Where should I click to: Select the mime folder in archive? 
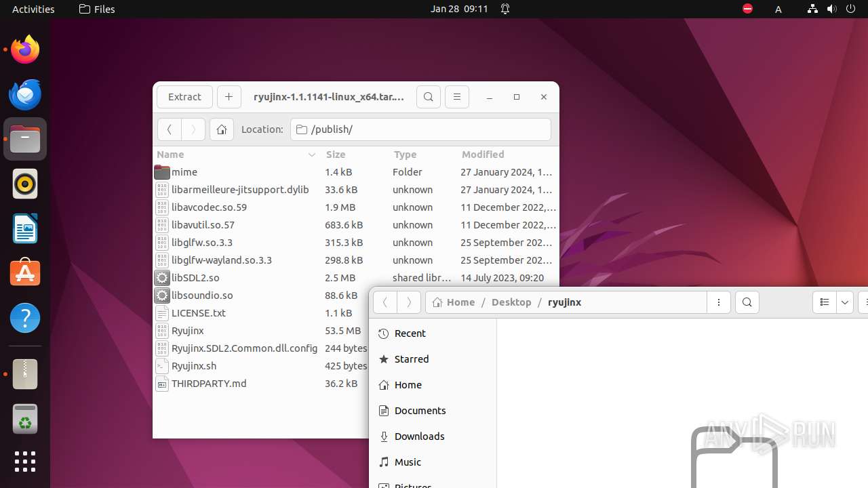[355, 172]
